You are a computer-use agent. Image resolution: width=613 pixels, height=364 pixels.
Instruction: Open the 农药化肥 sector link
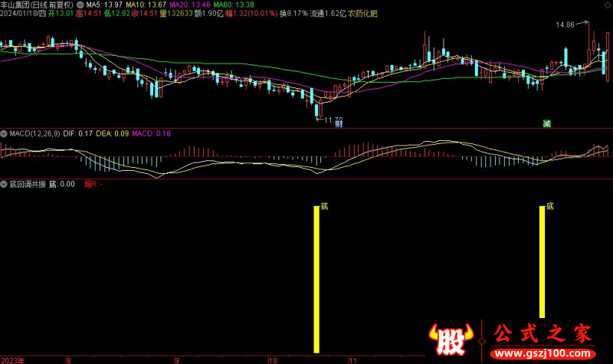click(362, 14)
